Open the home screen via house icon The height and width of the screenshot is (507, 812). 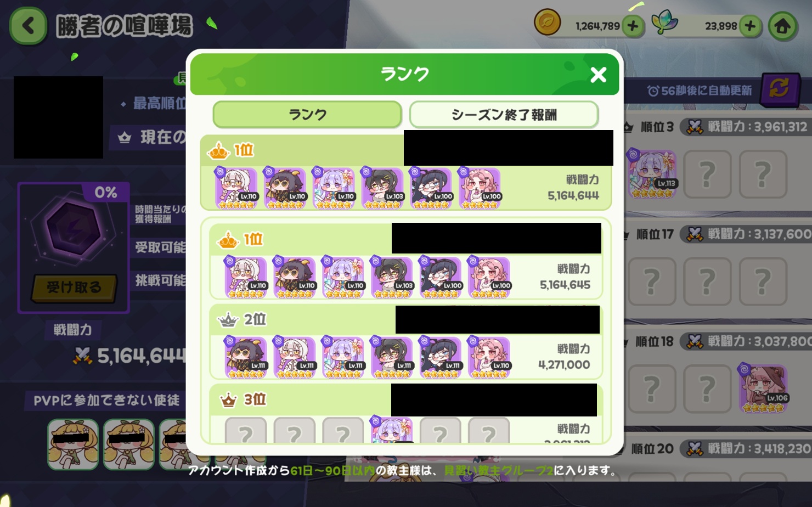click(783, 25)
